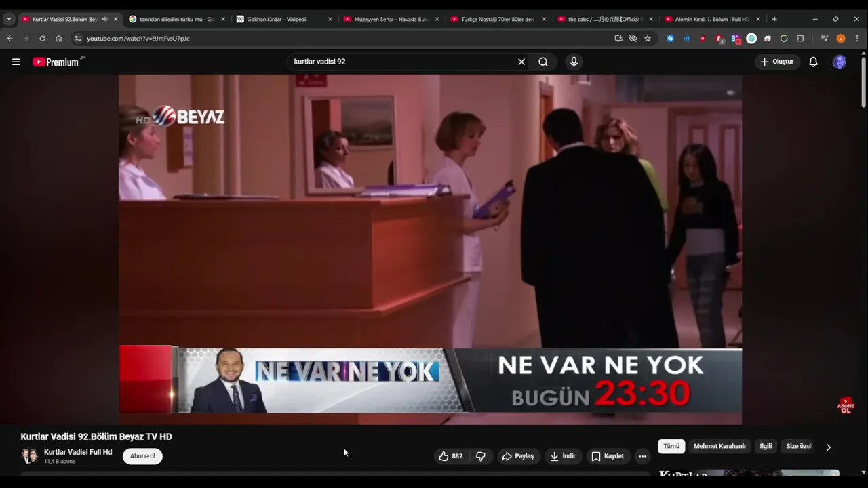The height and width of the screenshot is (488, 868).
Task: Go back with the browser back arrow
Action: [9, 39]
